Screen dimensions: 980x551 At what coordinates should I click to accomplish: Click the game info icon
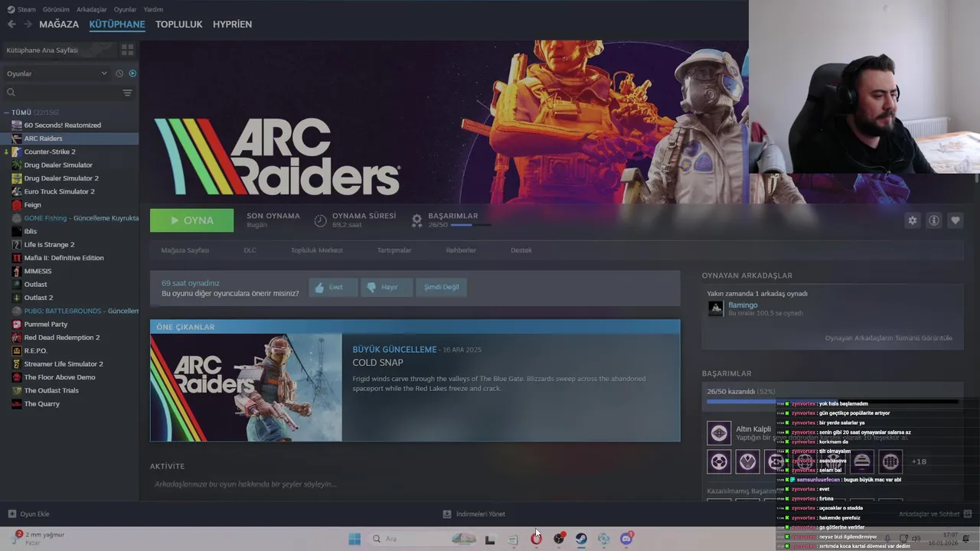point(934,220)
